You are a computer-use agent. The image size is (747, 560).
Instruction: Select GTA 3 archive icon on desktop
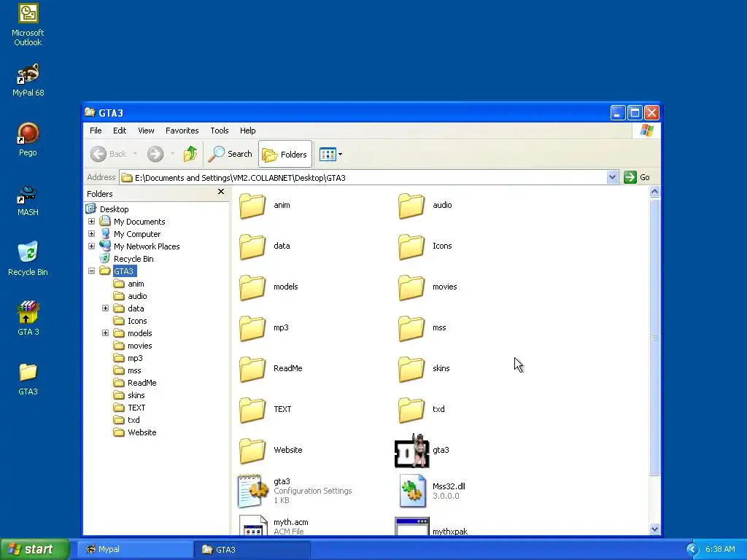(28, 318)
